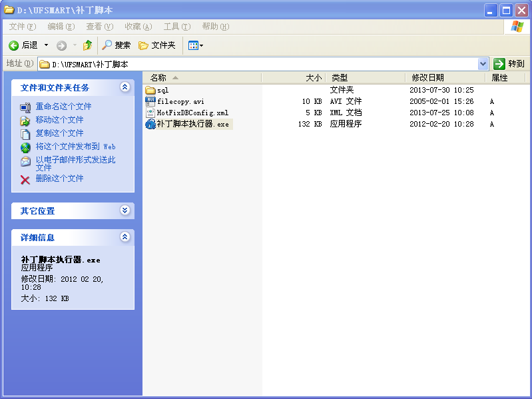Click the Up folder icon

tap(87, 45)
